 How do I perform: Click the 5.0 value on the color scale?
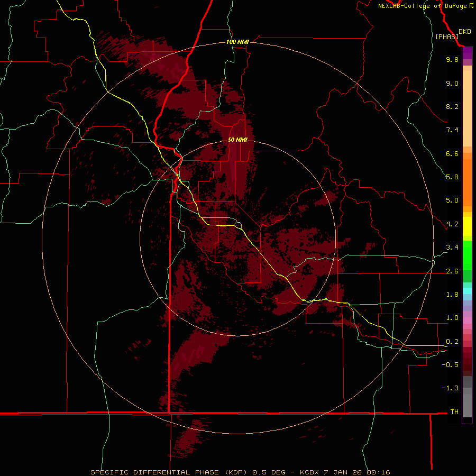[x=452, y=200]
